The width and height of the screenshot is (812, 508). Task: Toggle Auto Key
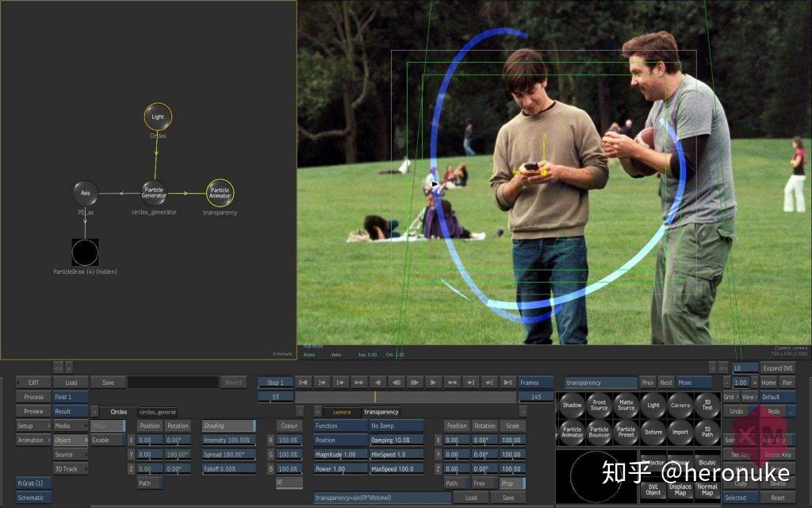pyautogui.click(x=777, y=440)
